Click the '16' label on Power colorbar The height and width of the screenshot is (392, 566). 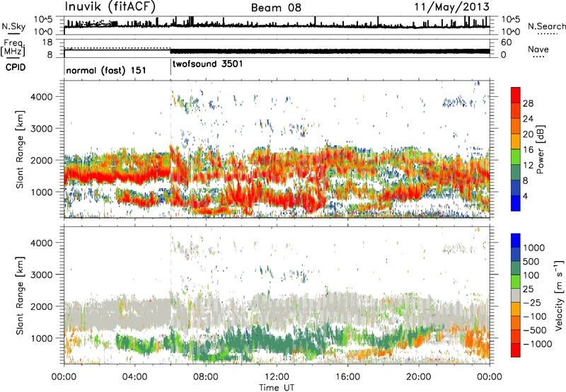528,150
